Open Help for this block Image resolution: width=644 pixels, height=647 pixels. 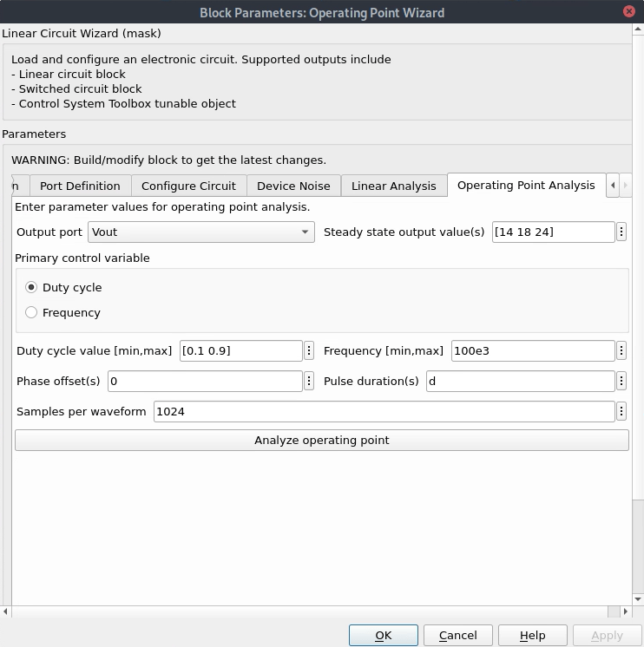tap(532, 635)
